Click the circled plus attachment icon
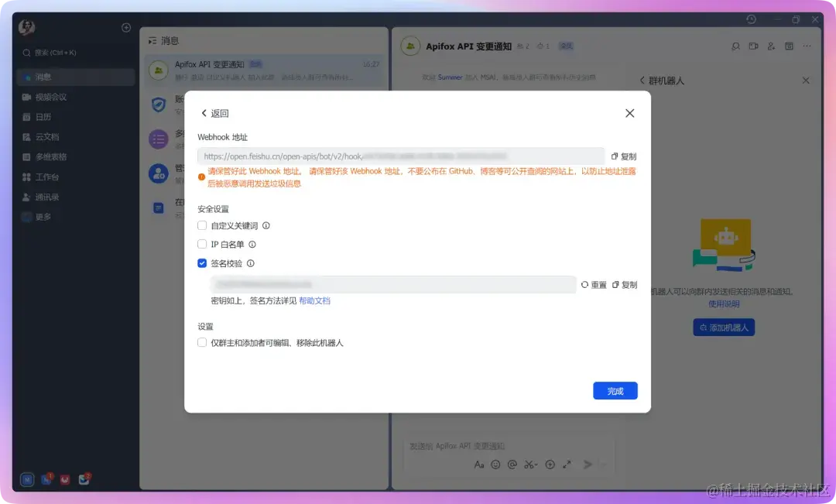Image resolution: width=836 pixels, height=504 pixels. coord(550,465)
